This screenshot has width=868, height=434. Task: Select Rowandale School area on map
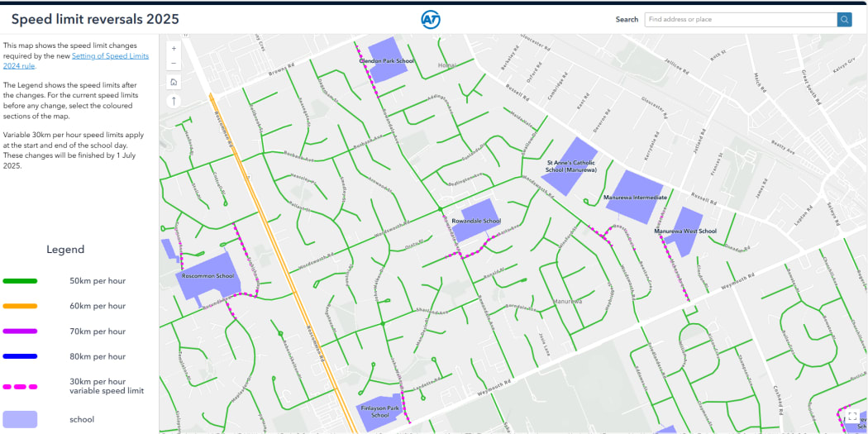point(476,220)
